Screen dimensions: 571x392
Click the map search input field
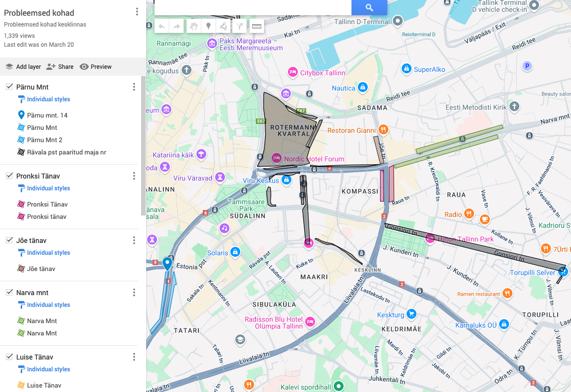(x=253, y=7)
